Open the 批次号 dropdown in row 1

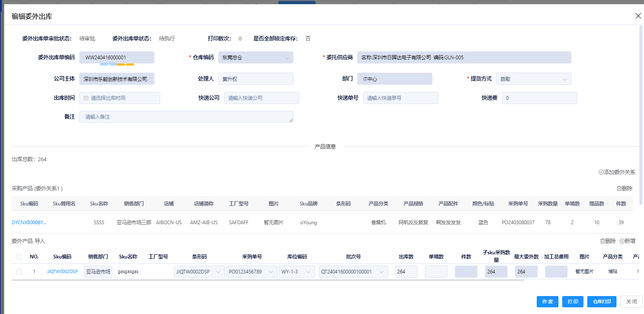click(353, 272)
